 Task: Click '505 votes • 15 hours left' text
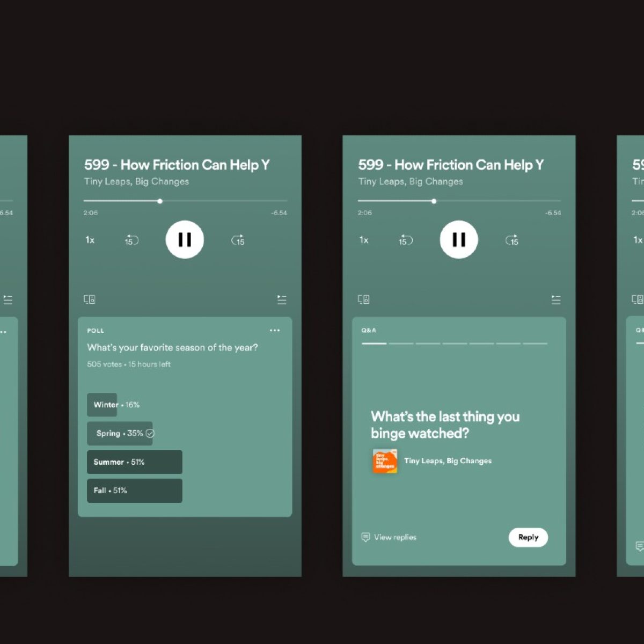tap(129, 364)
